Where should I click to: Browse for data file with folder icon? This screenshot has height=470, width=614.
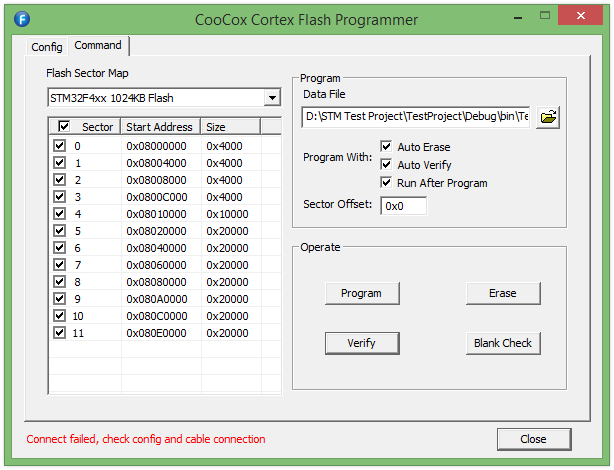(x=548, y=117)
